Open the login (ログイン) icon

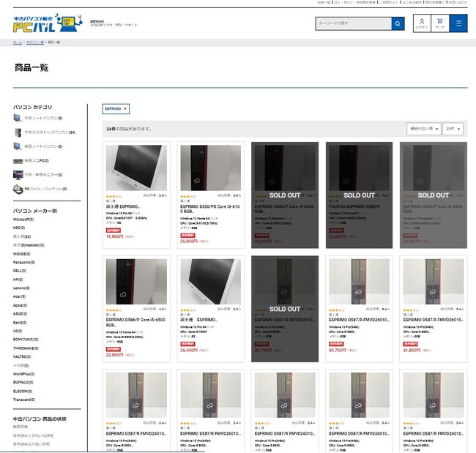pos(422,23)
